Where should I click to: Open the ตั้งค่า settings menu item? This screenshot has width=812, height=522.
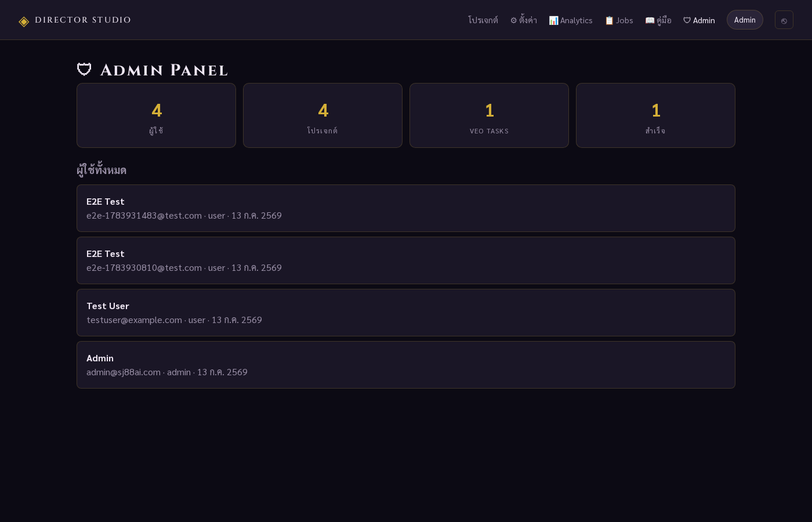click(x=523, y=20)
